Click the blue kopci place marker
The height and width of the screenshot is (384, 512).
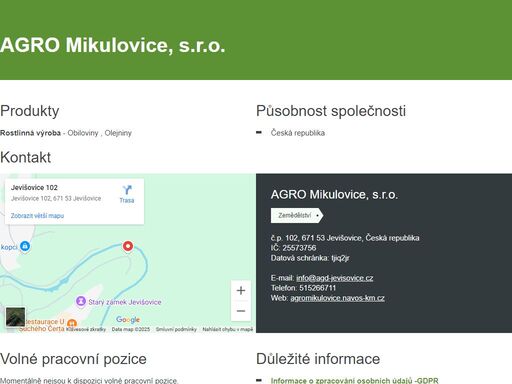tap(25, 246)
